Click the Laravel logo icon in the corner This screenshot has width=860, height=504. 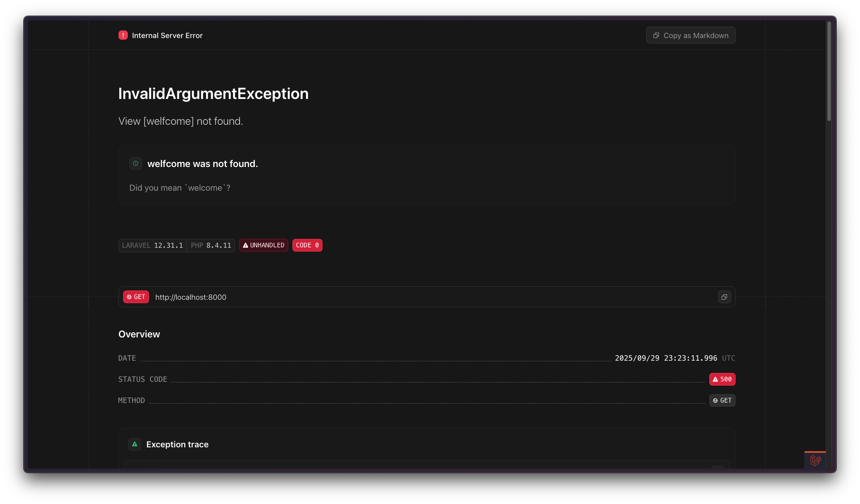click(815, 460)
